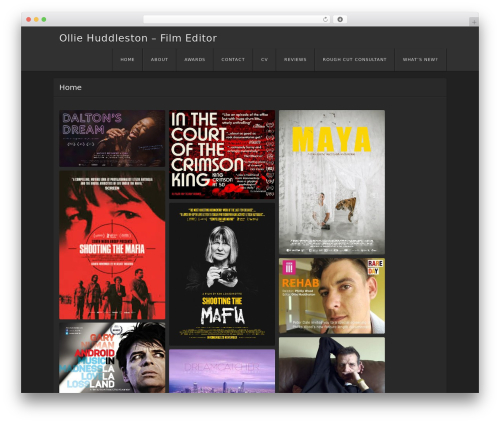Open the red Shooting the Mafia poster
The height and width of the screenshot is (423, 500).
[x=112, y=245]
